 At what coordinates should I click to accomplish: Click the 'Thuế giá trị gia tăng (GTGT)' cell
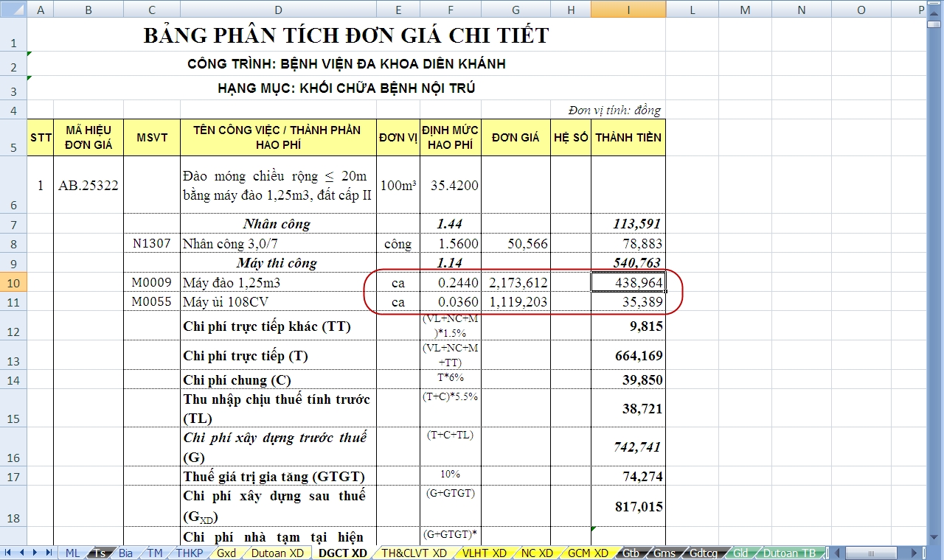pos(278,476)
